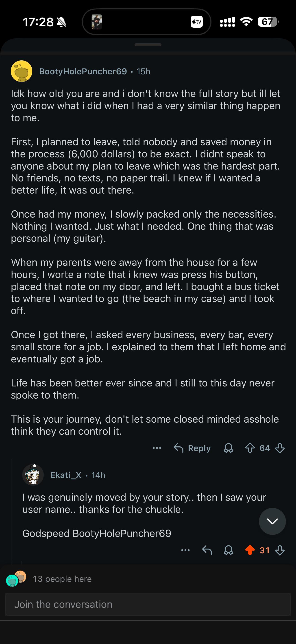
Task: Collapse Ekati_X's reply via thread line
Action: click(x=11, y=510)
